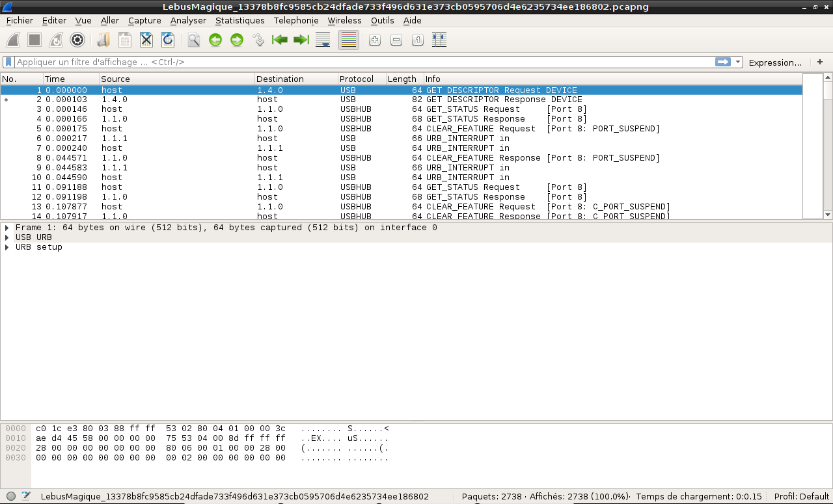Select packet 2 GET DESCRIPTOR Response DEVICE
The image size is (833, 504).
[401, 99]
